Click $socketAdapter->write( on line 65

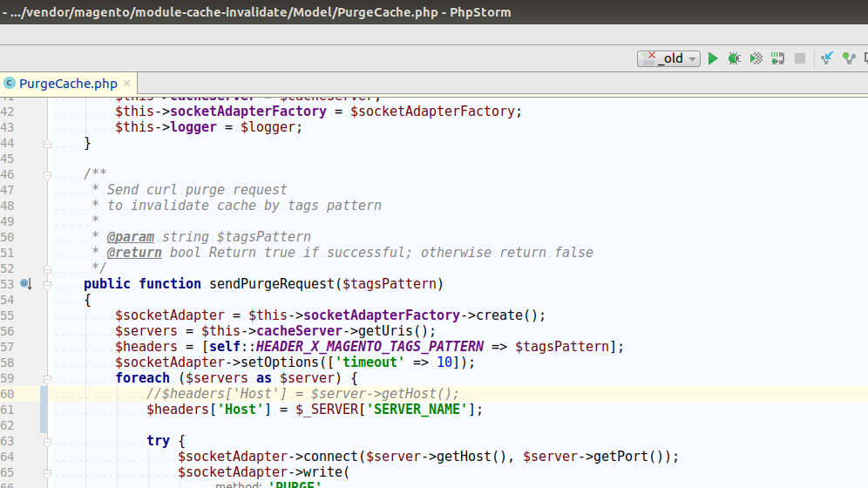263,472
